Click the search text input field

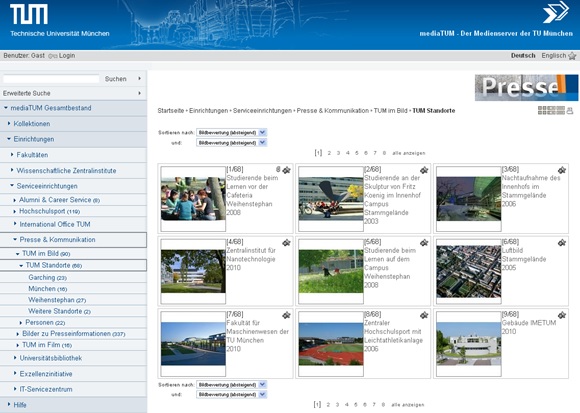[51, 79]
